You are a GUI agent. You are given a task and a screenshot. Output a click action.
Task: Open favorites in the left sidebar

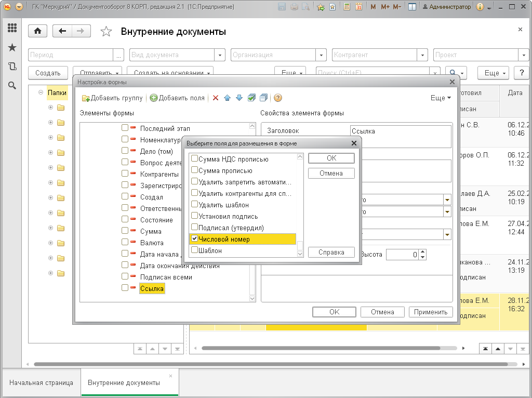[12, 47]
